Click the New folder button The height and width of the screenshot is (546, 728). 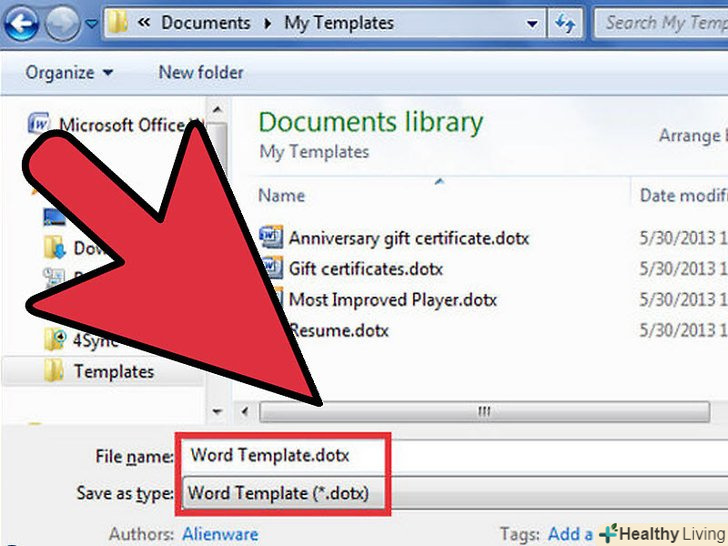(201, 72)
